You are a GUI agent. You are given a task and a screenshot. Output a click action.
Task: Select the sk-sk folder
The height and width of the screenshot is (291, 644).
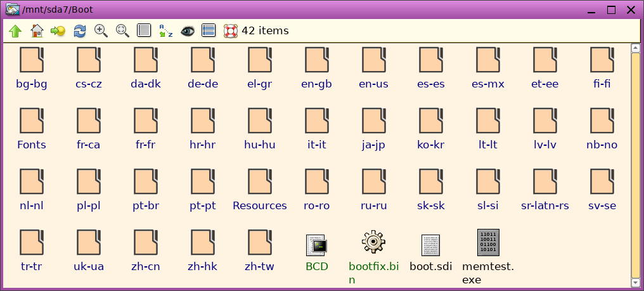[x=431, y=190]
